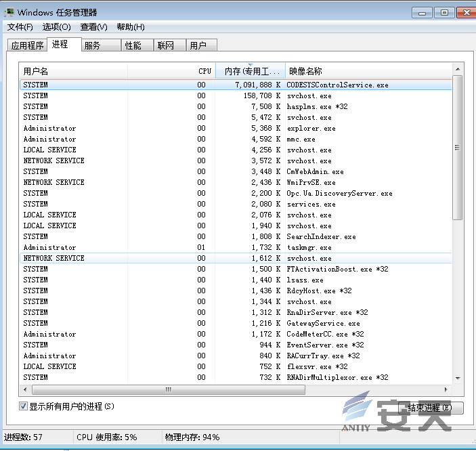The image size is (476, 451).
Task: Click the svchost.exe row using 1,344 K
Action: click(x=236, y=301)
